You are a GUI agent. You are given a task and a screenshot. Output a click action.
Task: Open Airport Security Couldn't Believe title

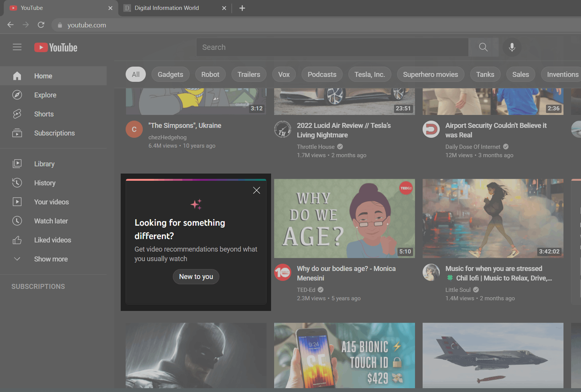pyautogui.click(x=496, y=130)
